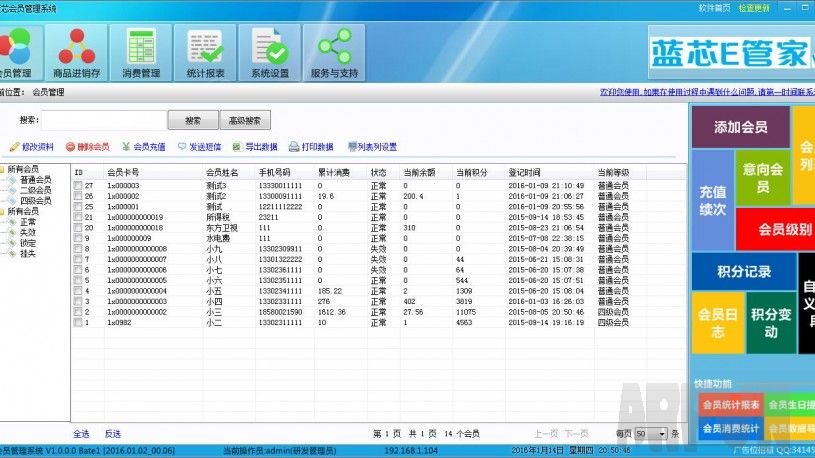815x458 pixels.
Task: Select 普通会员 in the member tree
Action: click(35, 180)
